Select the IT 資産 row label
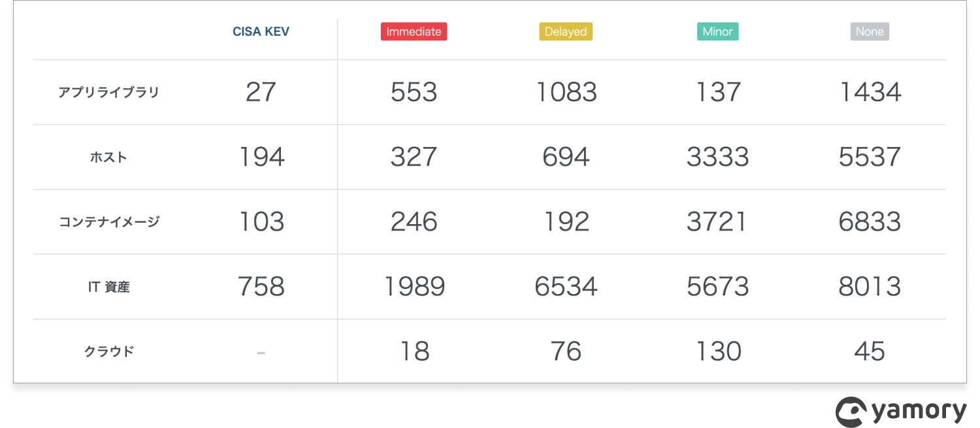Screen dimensions: 980x428 (x=108, y=286)
